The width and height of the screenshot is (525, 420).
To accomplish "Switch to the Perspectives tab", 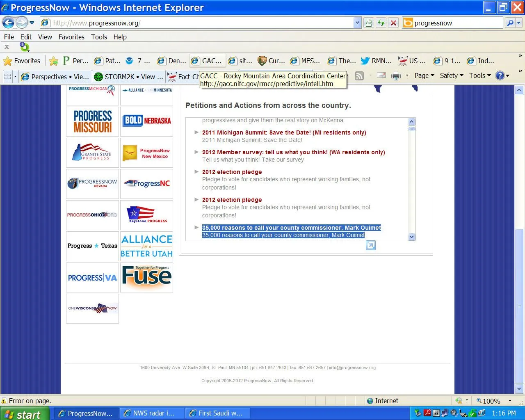I will click(x=55, y=77).
